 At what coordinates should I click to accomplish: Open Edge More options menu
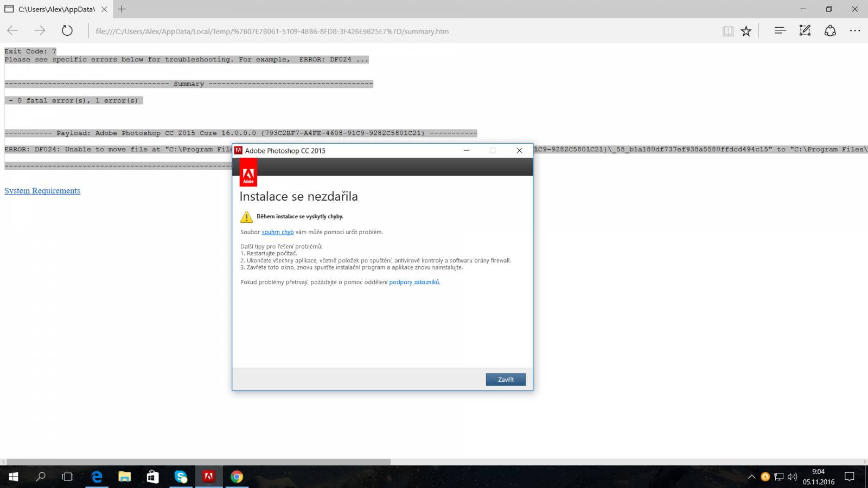coord(855,31)
